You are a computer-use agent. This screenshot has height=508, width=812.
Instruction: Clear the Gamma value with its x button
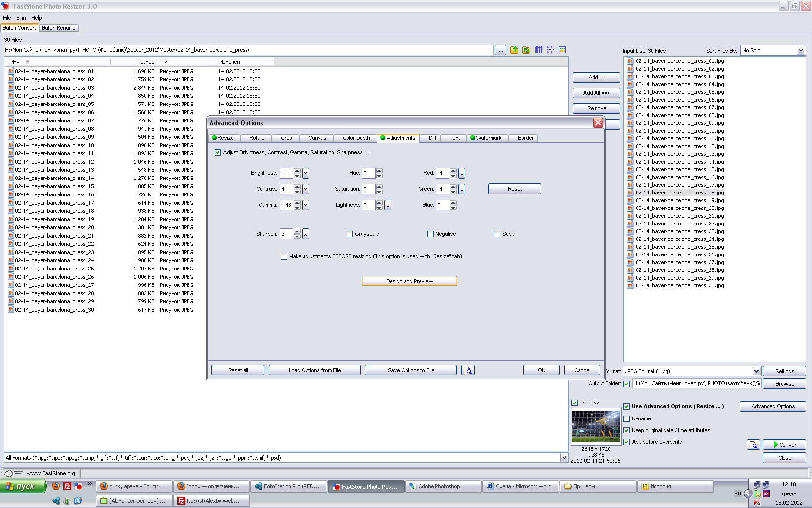[x=305, y=205]
